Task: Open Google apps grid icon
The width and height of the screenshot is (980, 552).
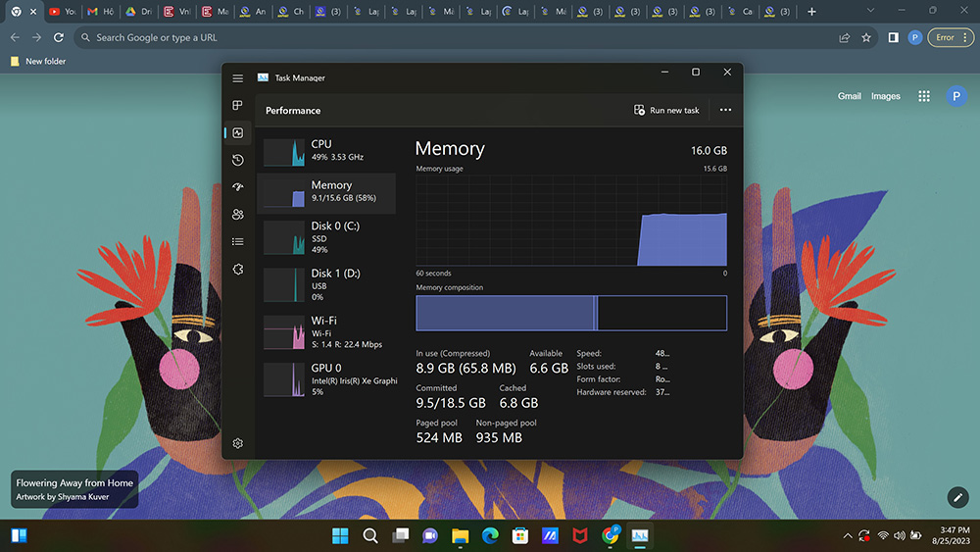Action: pos(924,96)
